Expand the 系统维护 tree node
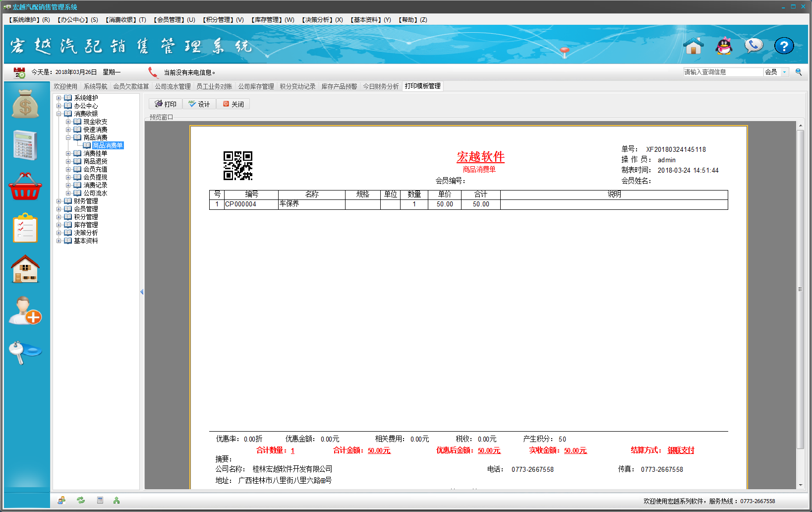The height and width of the screenshot is (512, 812). click(58, 98)
